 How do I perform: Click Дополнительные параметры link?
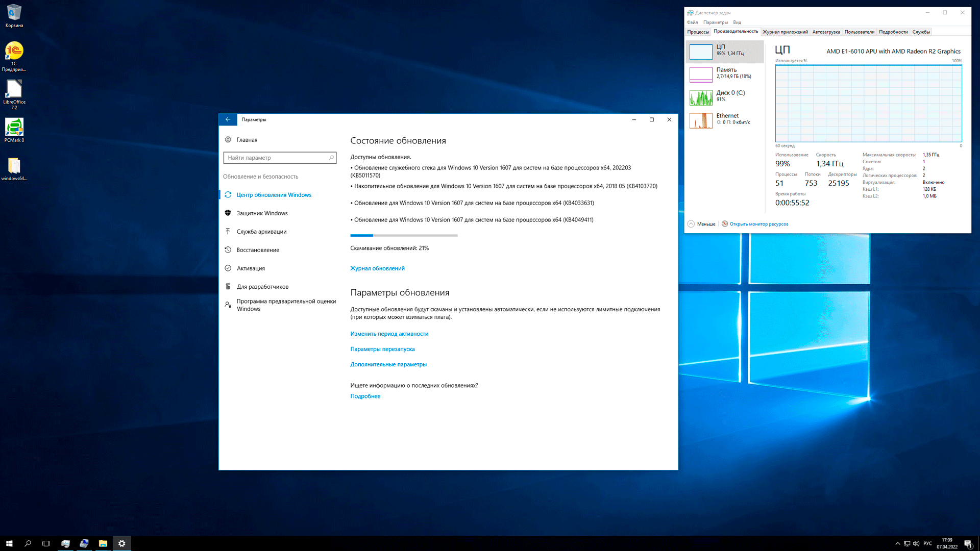pyautogui.click(x=388, y=364)
